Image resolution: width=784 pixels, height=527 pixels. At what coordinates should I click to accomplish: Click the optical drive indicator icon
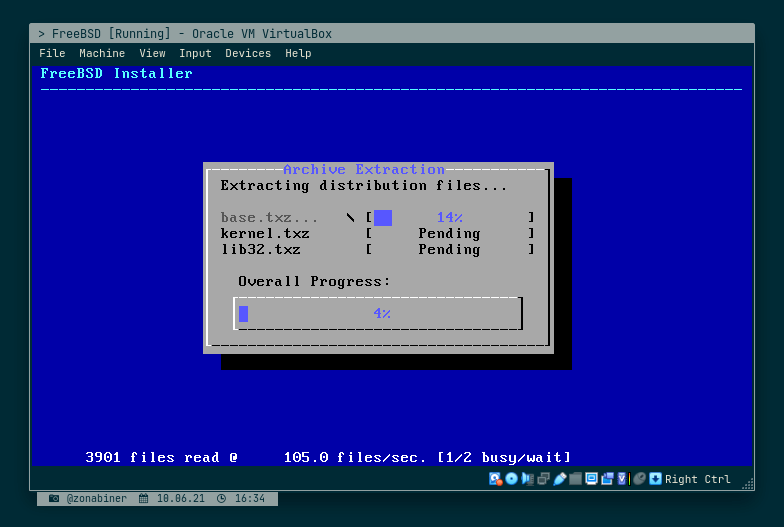[512, 479]
